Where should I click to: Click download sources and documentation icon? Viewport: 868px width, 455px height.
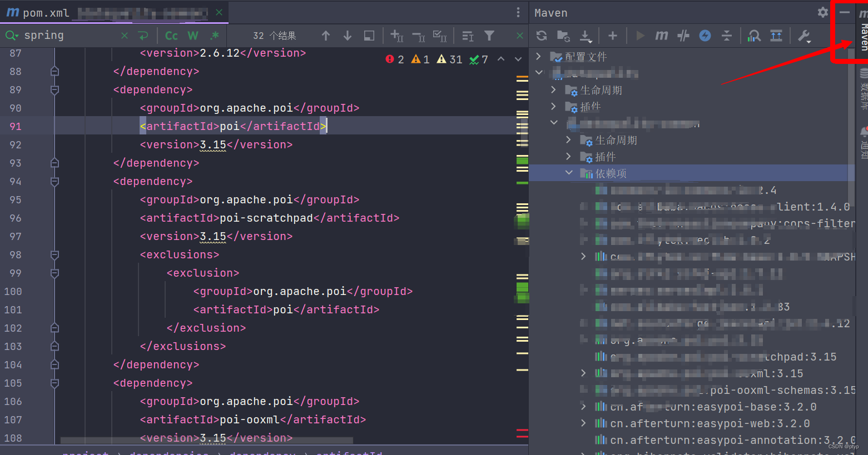point(586,36)
